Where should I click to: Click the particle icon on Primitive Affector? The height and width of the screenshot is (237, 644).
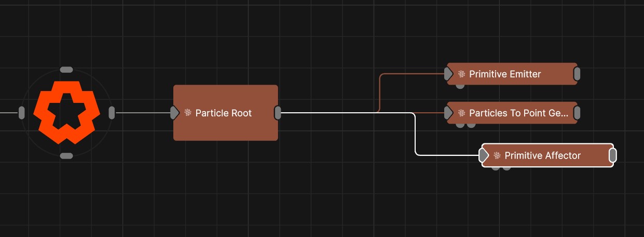(497, 155)
